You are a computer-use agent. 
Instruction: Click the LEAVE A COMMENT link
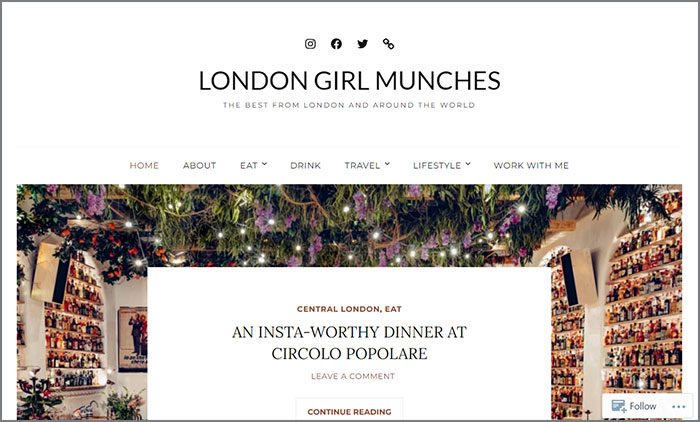[x=353, y=376]
